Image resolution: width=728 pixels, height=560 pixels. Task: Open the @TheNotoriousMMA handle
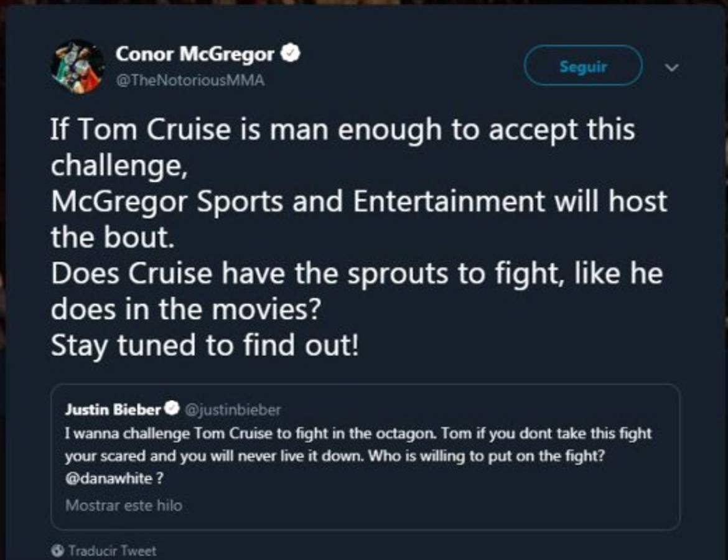190,80
